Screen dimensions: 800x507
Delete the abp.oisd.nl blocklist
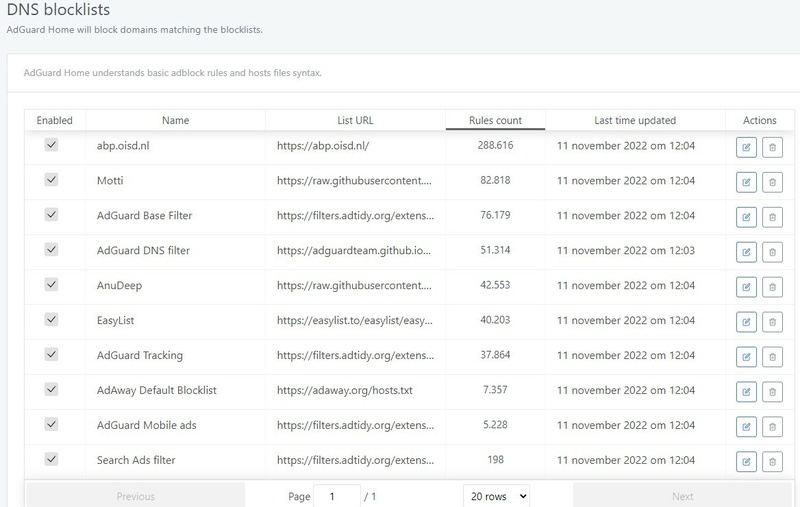click(x=772, y=147)
